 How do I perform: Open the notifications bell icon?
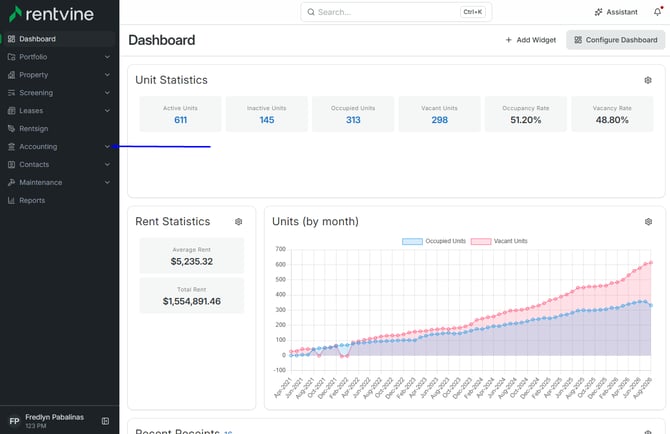[x=658, y=12]
